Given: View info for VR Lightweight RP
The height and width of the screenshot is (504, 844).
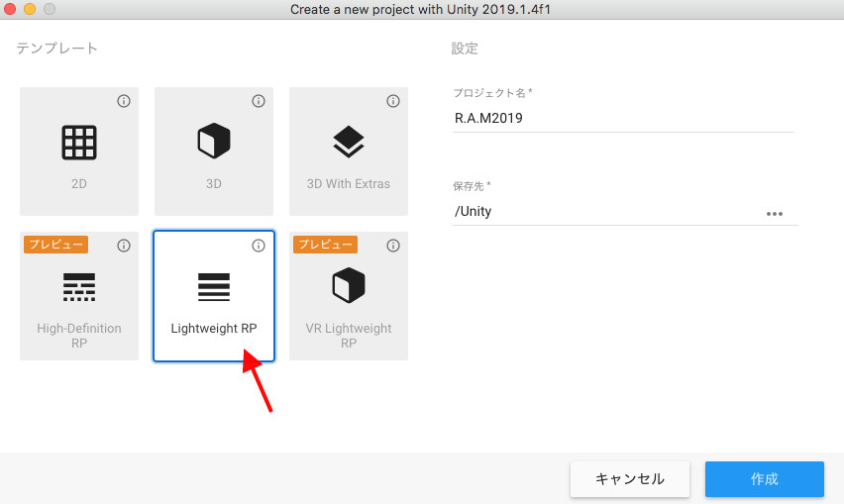Looking at the screenshot, I should (393, 246).
